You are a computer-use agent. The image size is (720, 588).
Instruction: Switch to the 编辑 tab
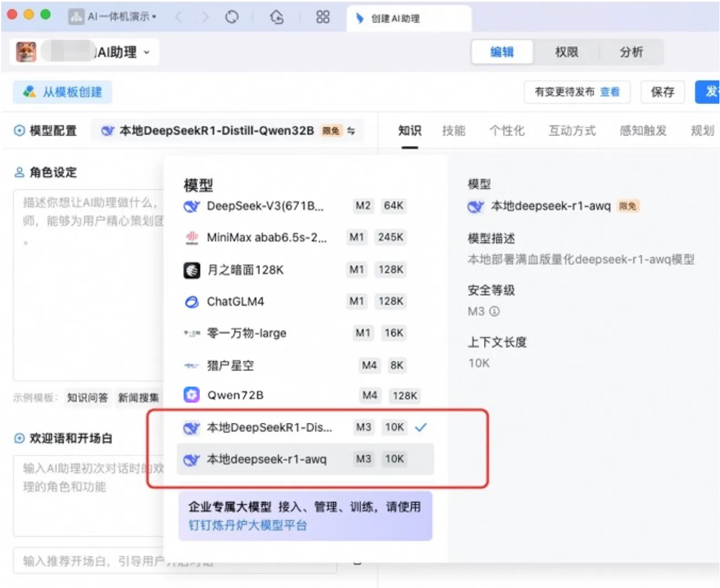coord(502,52)
